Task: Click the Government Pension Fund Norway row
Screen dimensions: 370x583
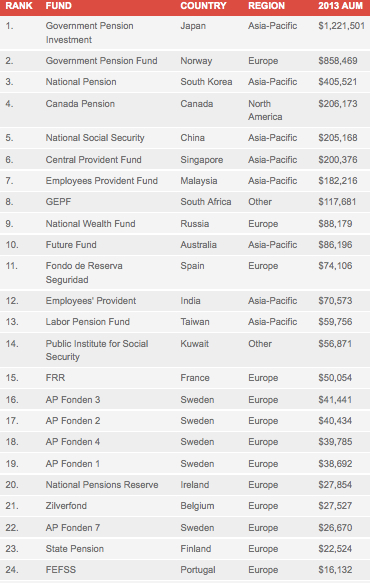Action: (x=185, y=61)
